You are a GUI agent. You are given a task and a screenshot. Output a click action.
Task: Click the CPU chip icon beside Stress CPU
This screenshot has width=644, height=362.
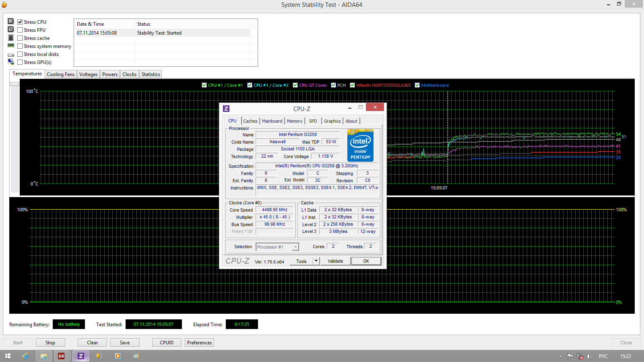point(11,21)
